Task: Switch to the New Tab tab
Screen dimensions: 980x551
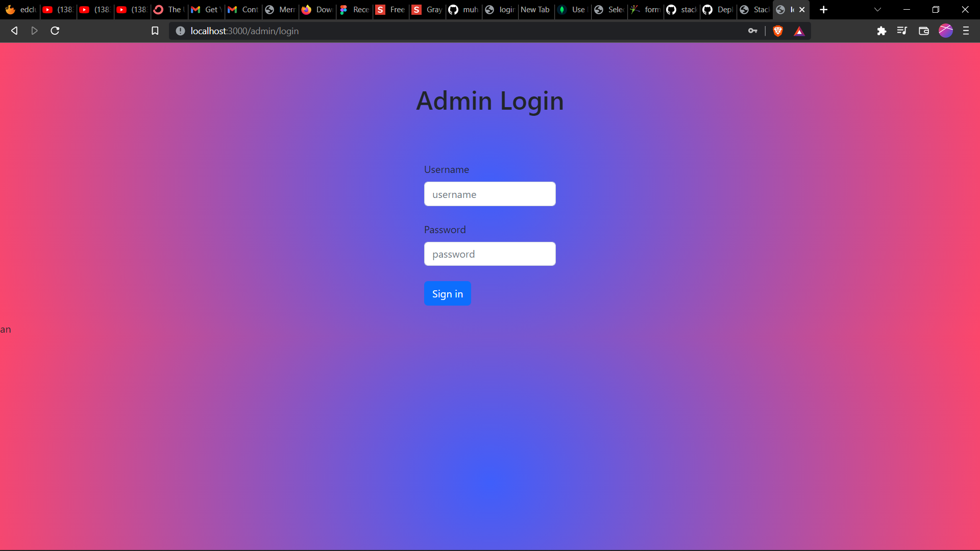Action: (535, 10)
